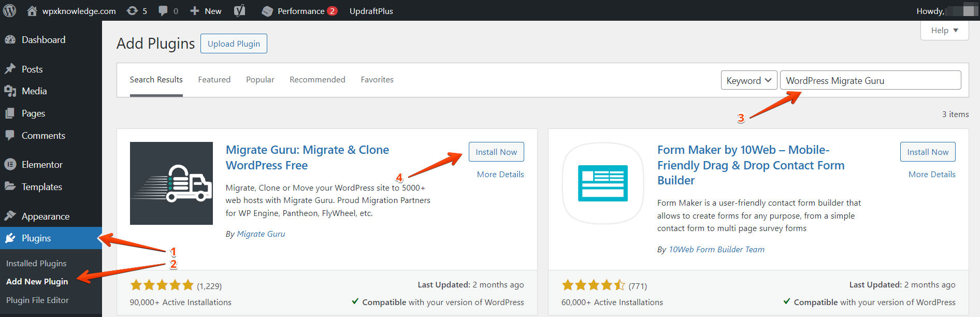Click the Upload Plugin button
Screen dimensions: 980x317
coord(234,44)
